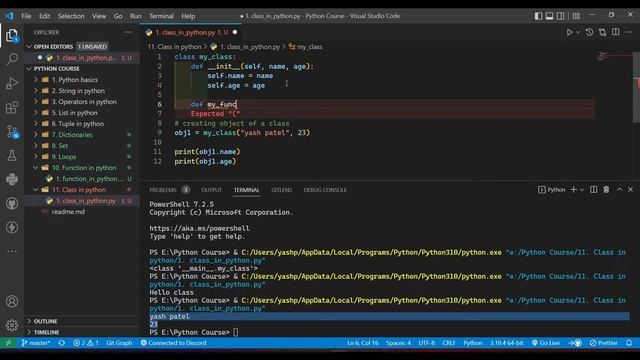Click the editor vertical scrollbar
The height and width of the screenshot is (360, 640).
636,87
